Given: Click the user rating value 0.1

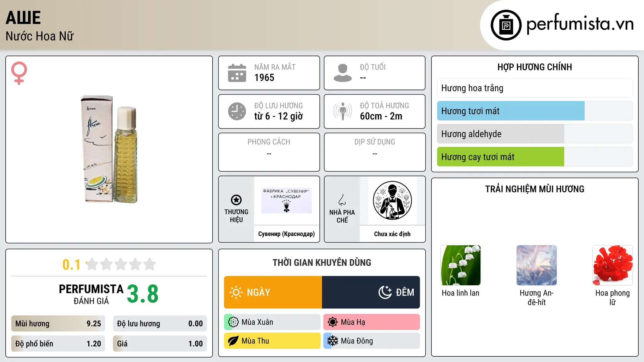Looking at the screenshot, I should coord(71,265).
